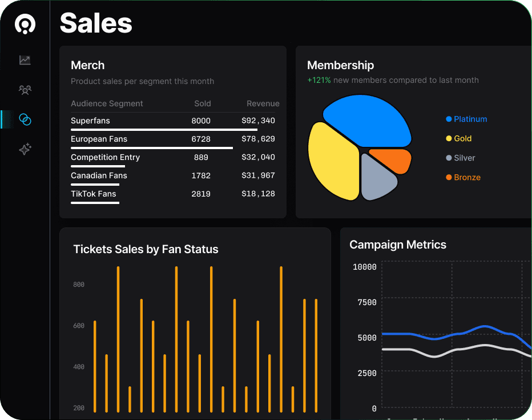Viewport: 532px width, 420px height.
Task: Select the Competition Entry row label
Action: [105, 157]
